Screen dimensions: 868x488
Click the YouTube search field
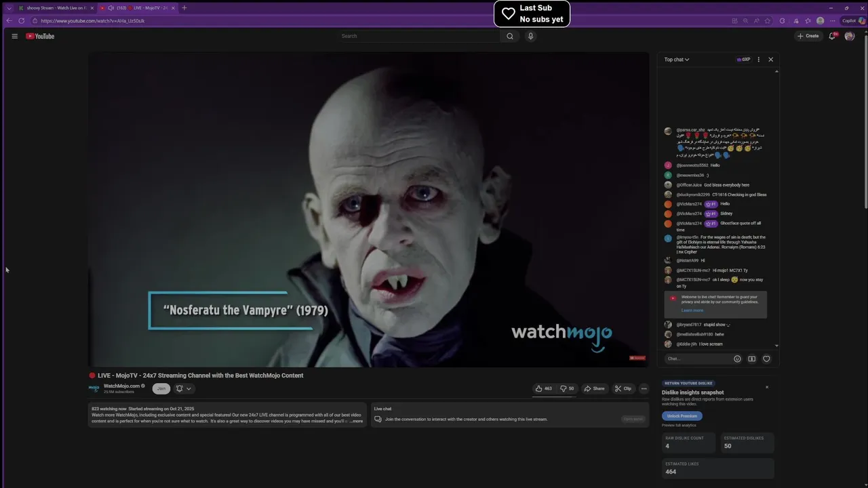(x=420, y=36)
